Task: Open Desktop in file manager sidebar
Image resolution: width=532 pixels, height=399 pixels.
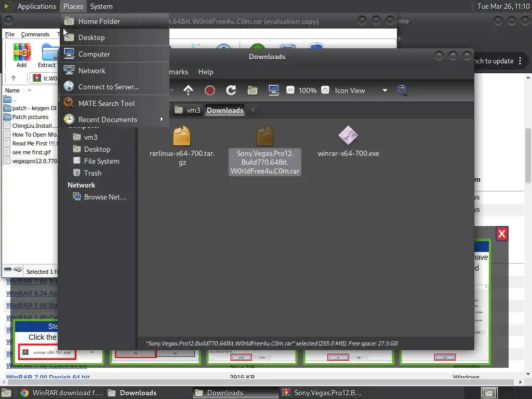Action: click(97, 149)
